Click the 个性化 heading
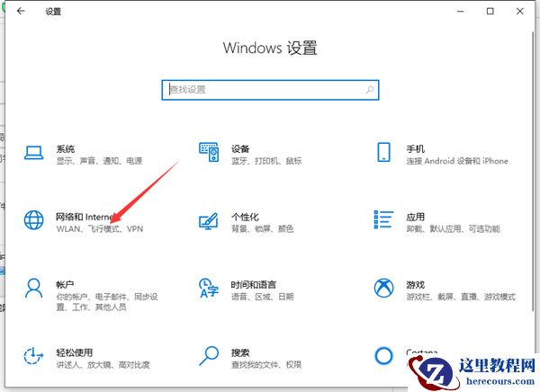Viewport: 540px width, 392px height. (x=245, y=217)
